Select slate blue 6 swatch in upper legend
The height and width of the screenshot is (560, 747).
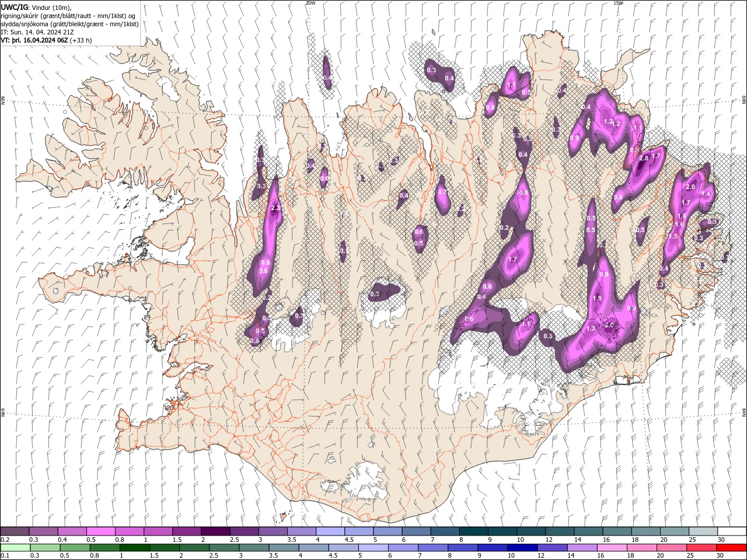416,531
